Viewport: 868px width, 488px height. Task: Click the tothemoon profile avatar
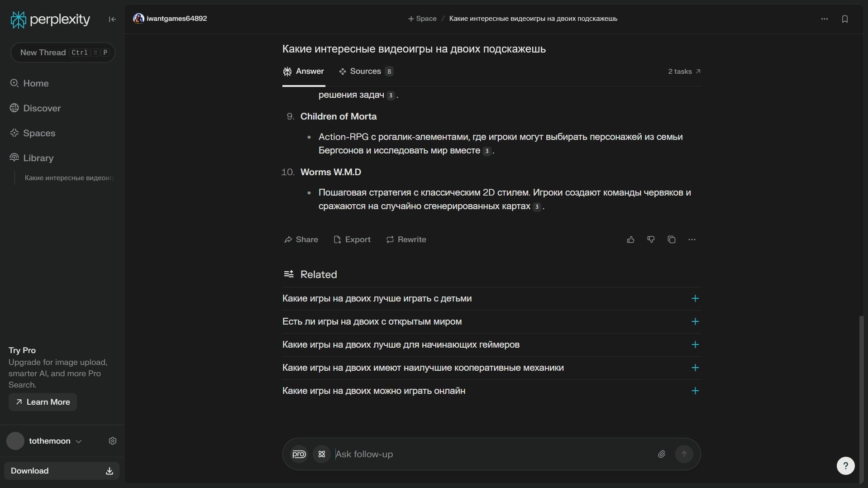(15, 441)
